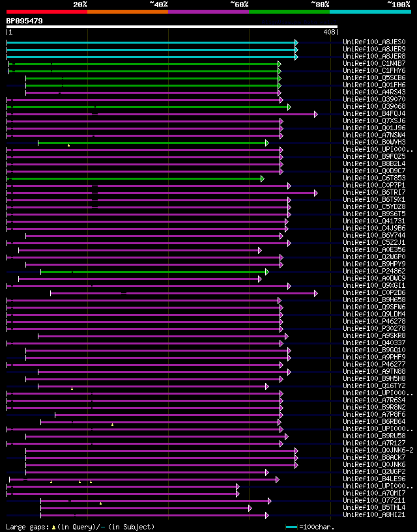Select the UniRef100_Q0JNK6-2 label
Screen dimensions: 417x532
point(378,451)
